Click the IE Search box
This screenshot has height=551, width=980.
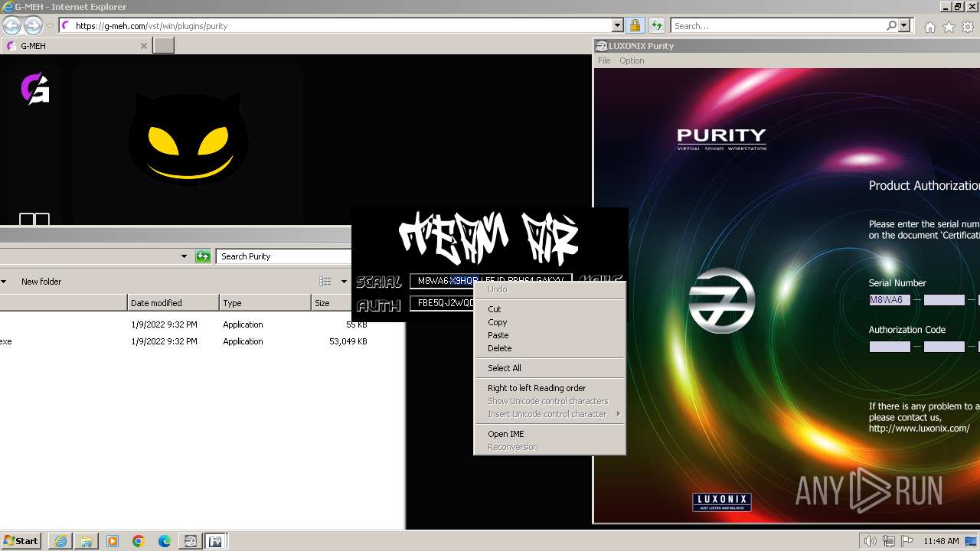tap(777, 25)
